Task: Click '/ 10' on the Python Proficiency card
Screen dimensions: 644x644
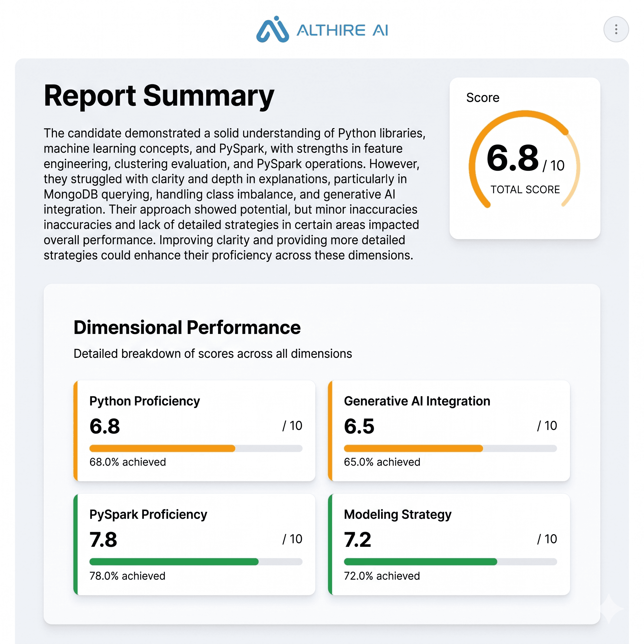Action: click(292, 426)
